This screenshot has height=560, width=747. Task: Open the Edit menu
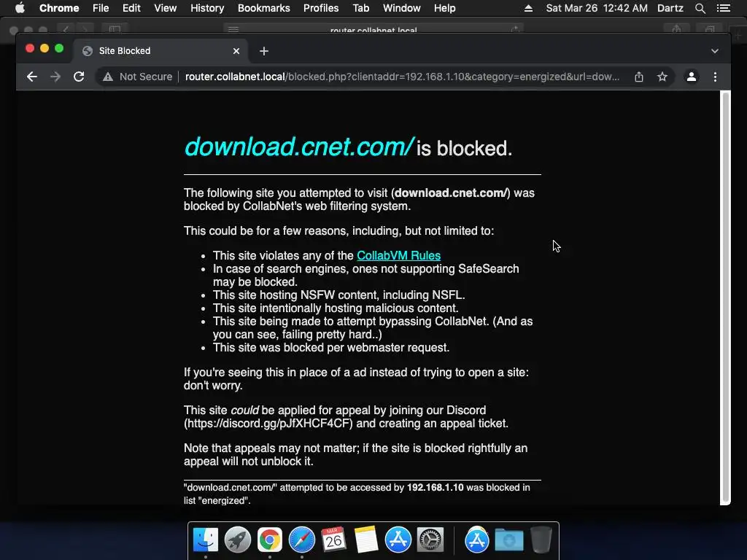click(x=131, y=8)
